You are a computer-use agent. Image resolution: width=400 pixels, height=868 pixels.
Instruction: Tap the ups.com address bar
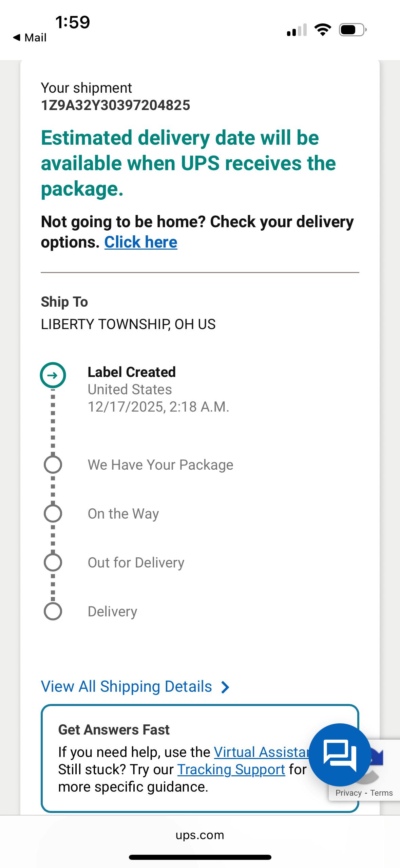200,835
